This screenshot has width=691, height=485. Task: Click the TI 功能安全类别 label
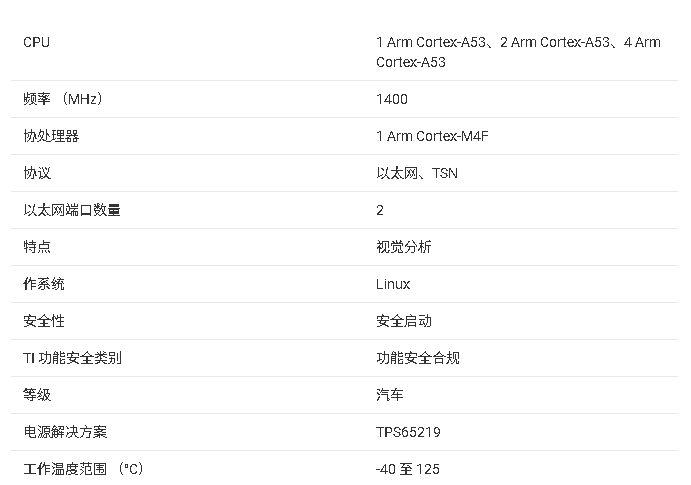point(72,358)
